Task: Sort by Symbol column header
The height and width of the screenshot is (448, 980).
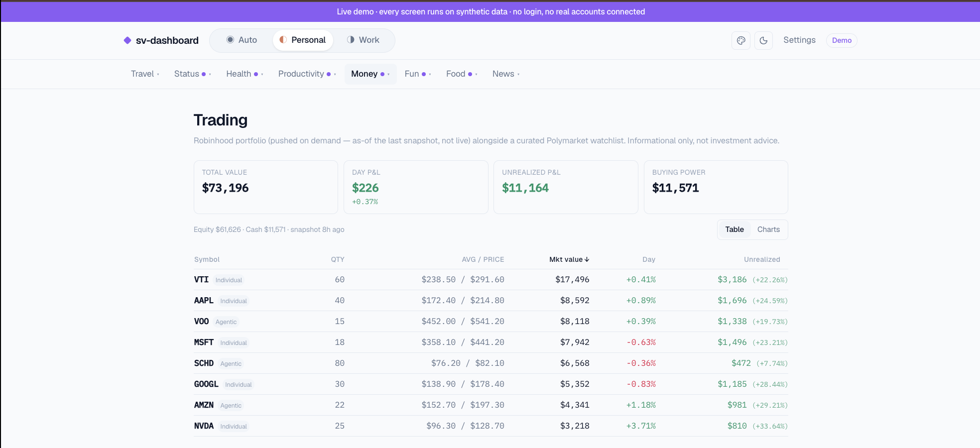Action: 207,259
